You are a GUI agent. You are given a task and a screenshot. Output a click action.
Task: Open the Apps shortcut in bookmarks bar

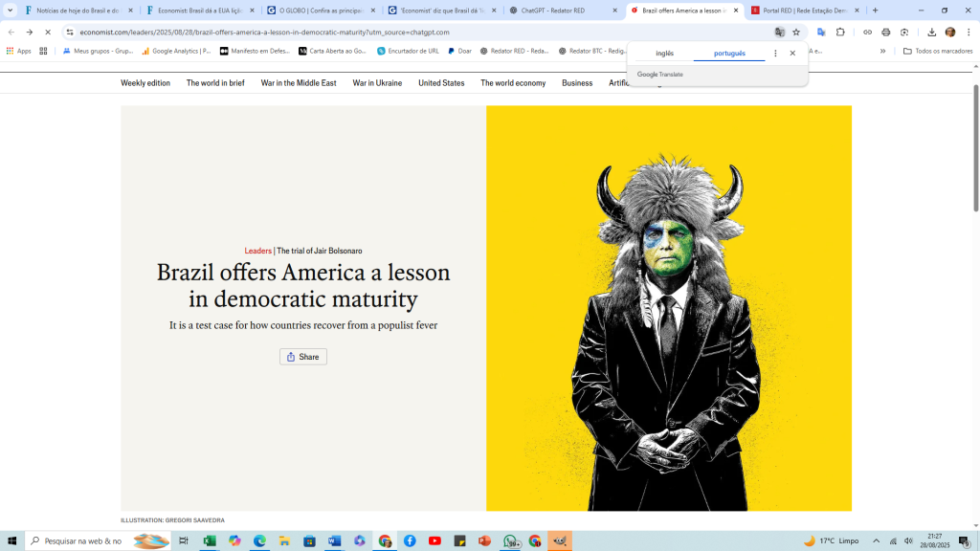18,51
